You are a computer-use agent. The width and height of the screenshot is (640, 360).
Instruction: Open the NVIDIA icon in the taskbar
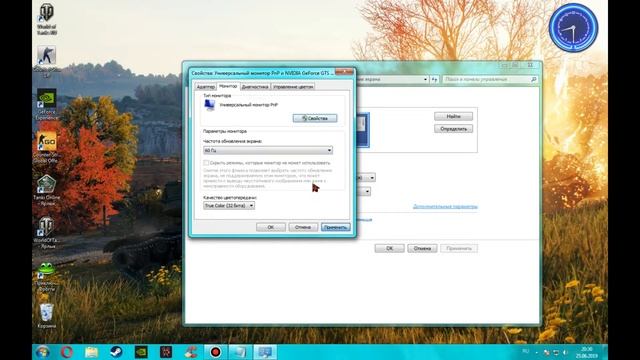tap(141, 352)
